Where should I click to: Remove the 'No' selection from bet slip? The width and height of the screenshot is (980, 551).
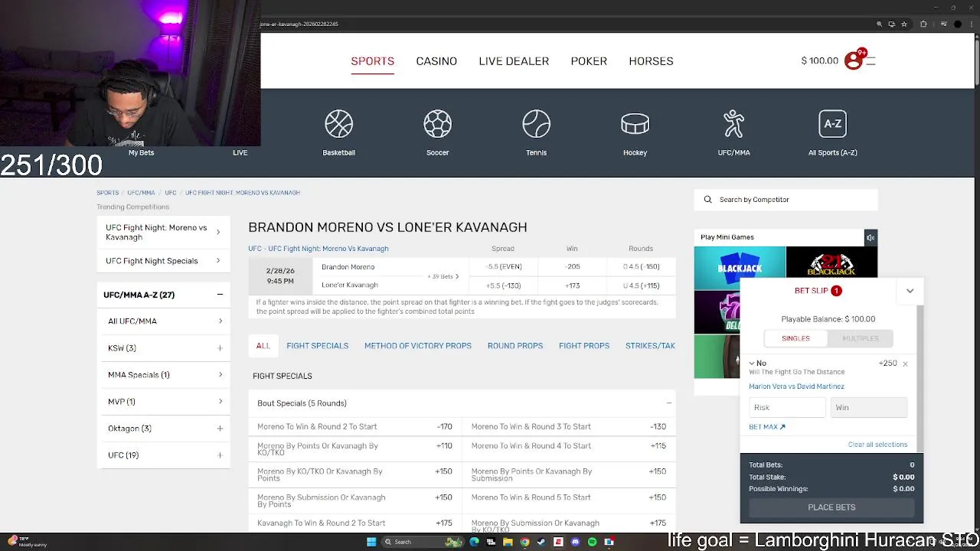point(905,364)
